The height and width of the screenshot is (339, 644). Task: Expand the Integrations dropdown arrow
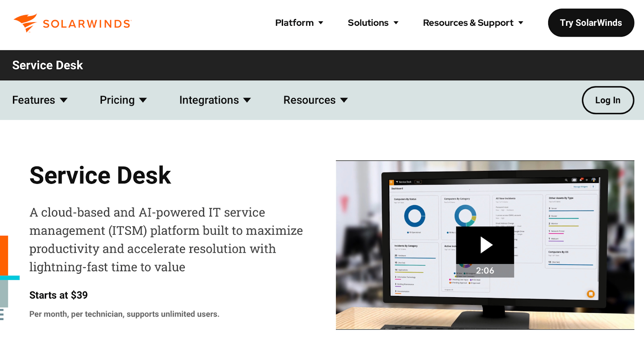[247, 100]
